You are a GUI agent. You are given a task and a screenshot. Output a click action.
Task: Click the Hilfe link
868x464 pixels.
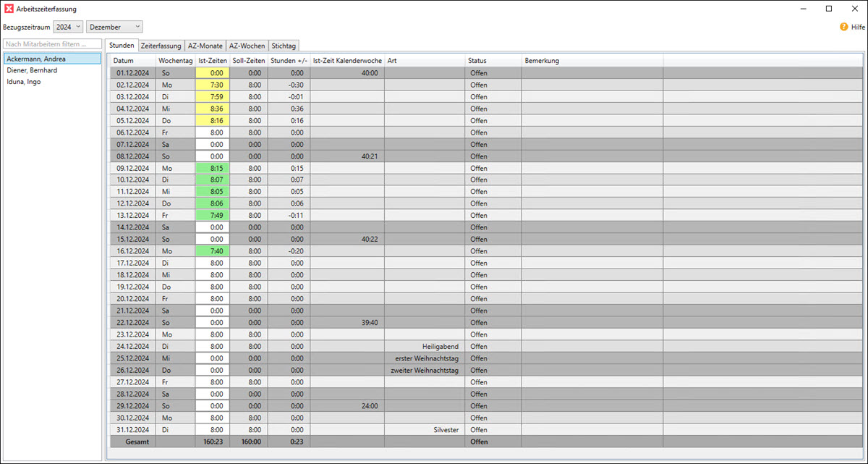[858, 27]
